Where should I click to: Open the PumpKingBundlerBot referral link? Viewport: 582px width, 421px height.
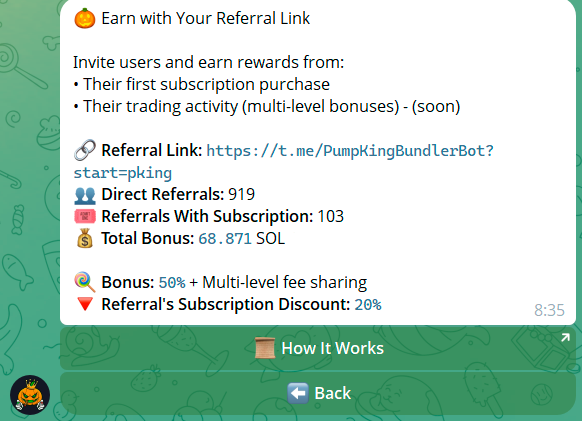(x=350, y=151)
